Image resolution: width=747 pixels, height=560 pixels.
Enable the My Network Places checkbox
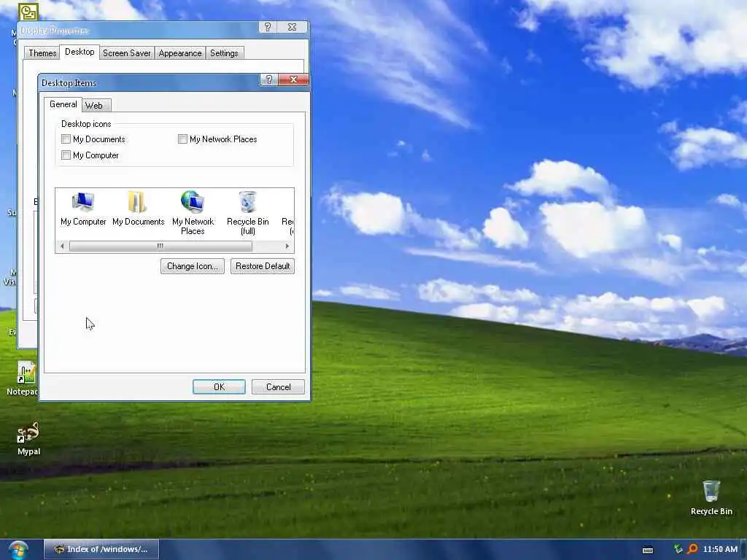(x=182, y=139)
